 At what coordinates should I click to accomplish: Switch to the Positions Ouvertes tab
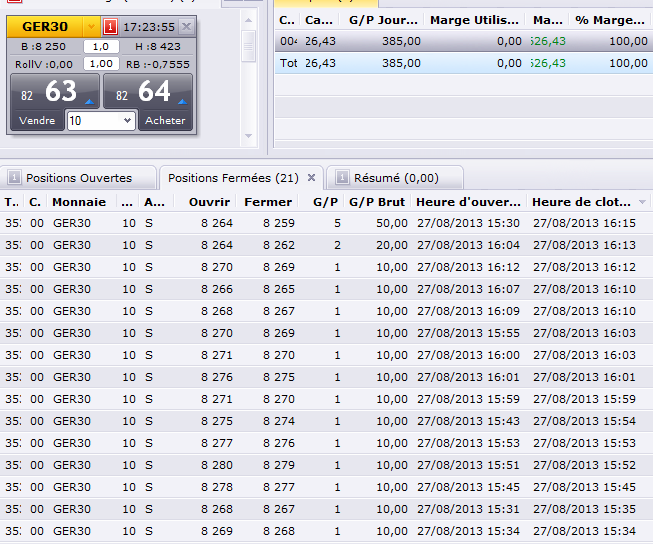pyautogui.click(x=78, y=178)
